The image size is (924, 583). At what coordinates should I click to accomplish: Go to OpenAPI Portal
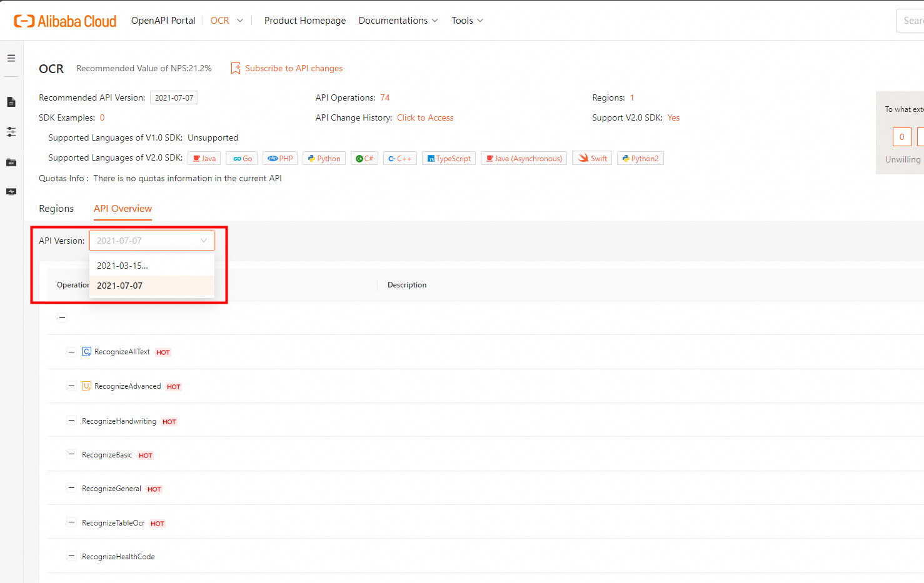coord(163,21)
